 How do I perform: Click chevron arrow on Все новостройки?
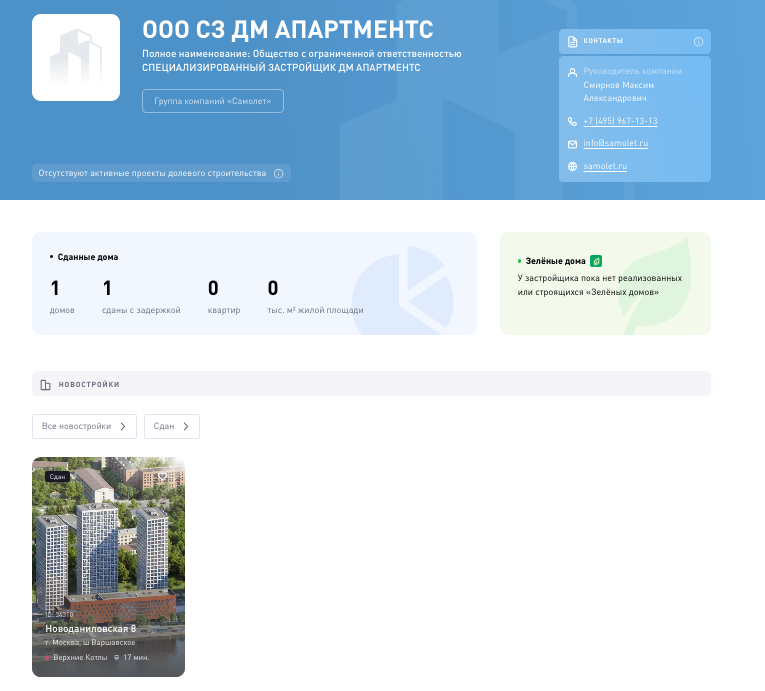[x=123, y=427]
